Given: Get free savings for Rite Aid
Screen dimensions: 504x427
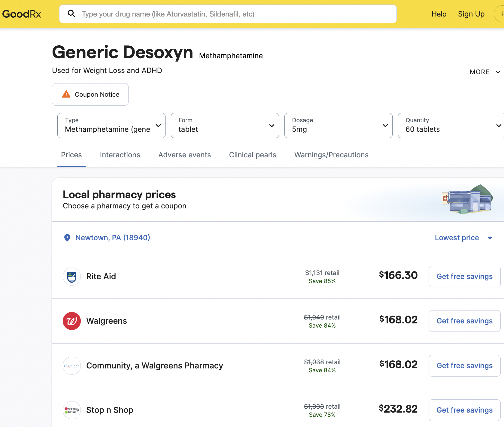Looking at the screenshot, I should click(x=464, y=277).
